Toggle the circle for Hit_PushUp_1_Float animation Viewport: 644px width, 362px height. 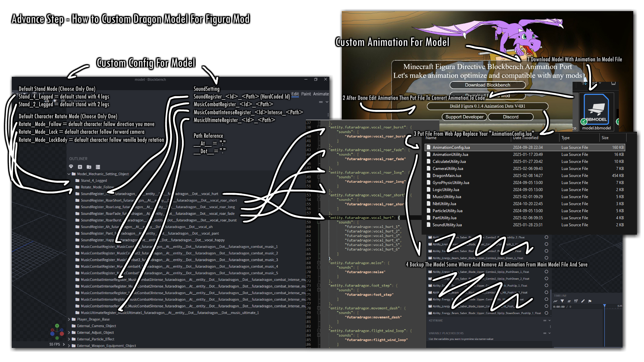546,285
